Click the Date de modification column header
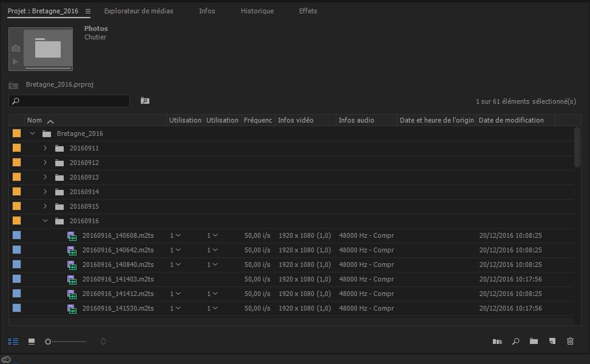Viewport: 590px width, 364px height. (511, 120)
